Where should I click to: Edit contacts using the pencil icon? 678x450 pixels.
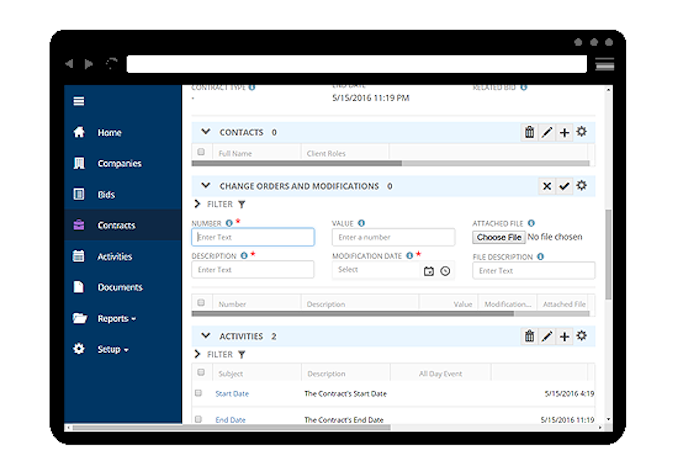[547, 132]
